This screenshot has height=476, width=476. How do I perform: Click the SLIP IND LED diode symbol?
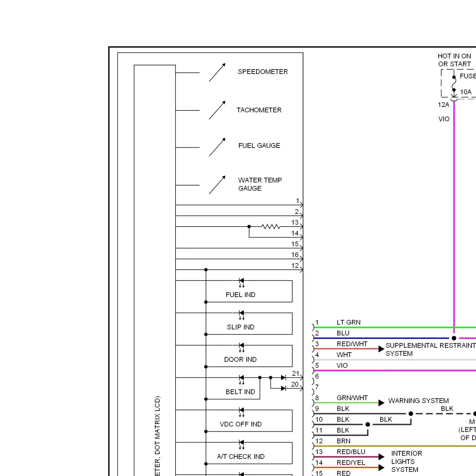click(241, 314)
